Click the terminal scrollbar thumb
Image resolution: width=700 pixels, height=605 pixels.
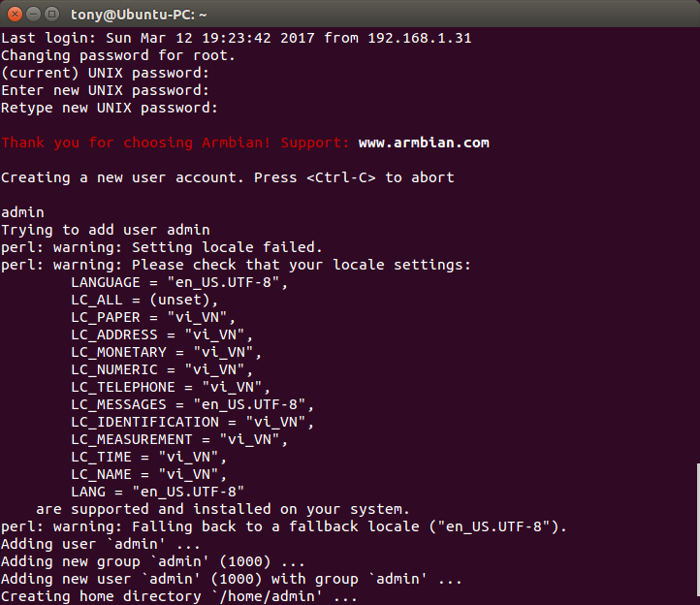click(698, 534)
